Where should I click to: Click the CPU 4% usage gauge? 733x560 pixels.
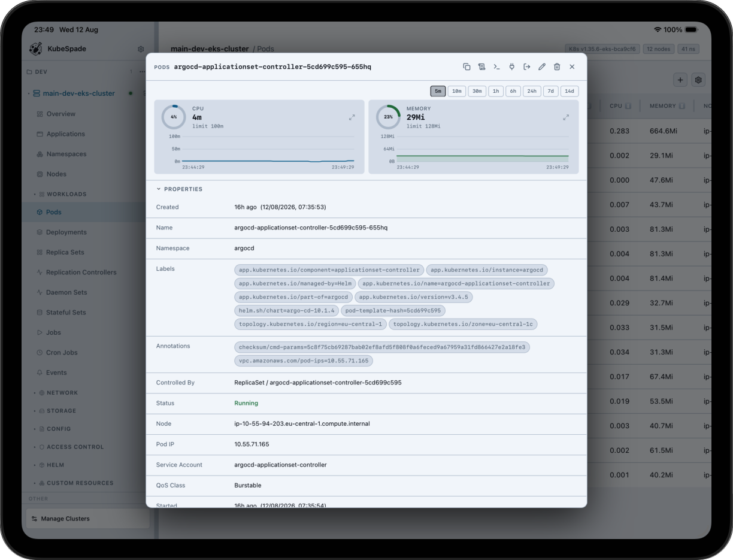[174, 117]
